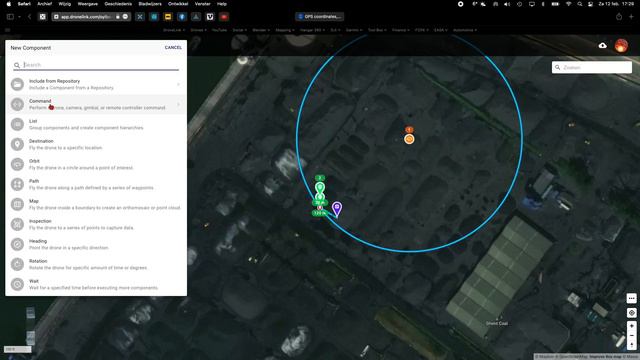Choose the Orbit component row
The image size is (640, 360).
click(x=96, y=164)
